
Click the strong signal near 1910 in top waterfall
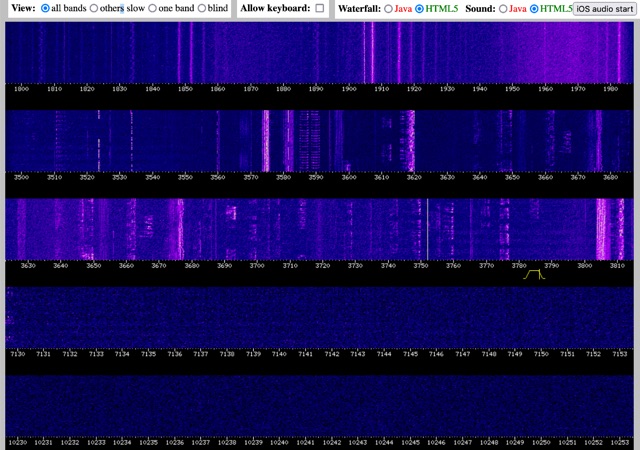(372, 50)
